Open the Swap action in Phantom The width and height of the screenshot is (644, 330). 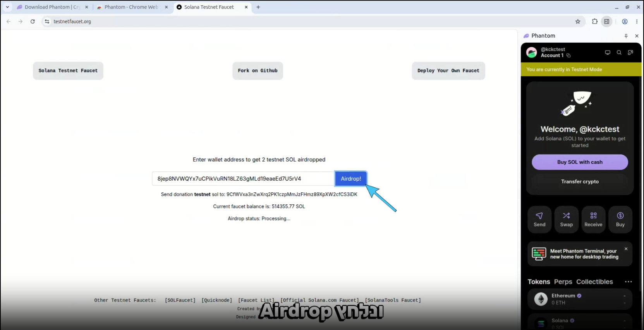click(566, 219)
